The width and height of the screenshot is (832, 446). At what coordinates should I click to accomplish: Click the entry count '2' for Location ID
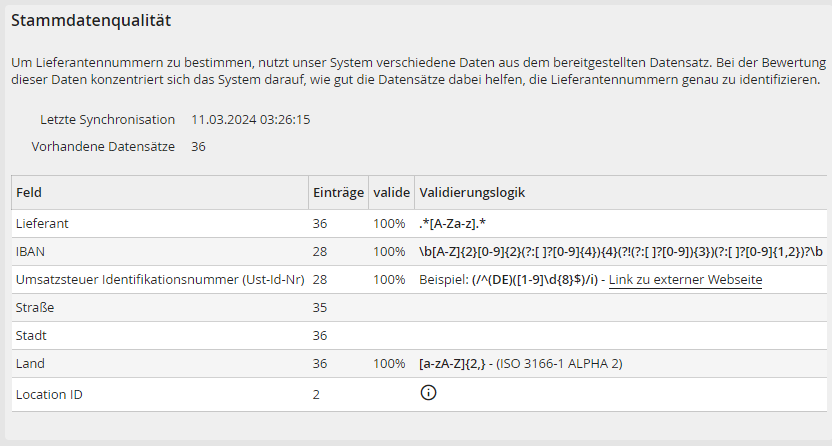click(x=316, y=395)
